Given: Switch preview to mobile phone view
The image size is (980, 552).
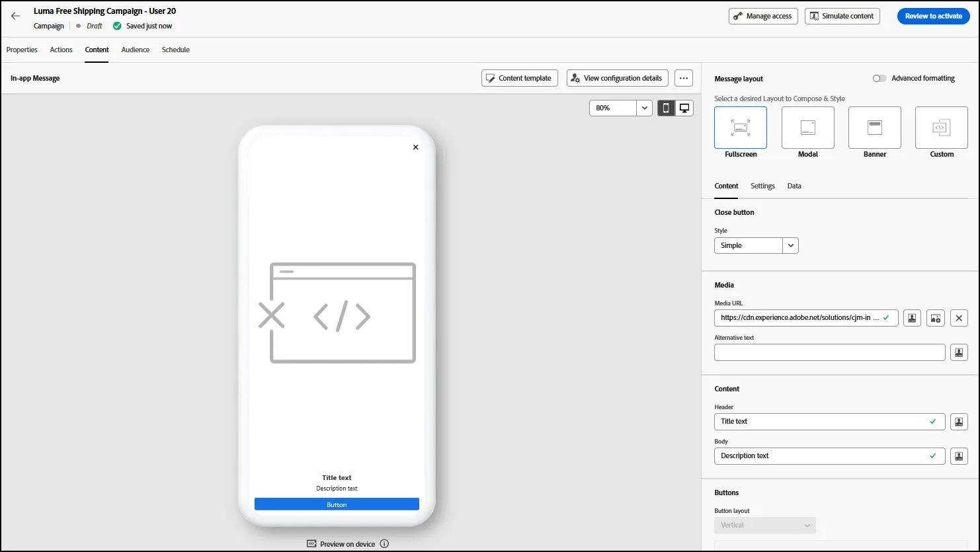Looking at the screenshot, I should pyautogui.click(x=666, y=108).
